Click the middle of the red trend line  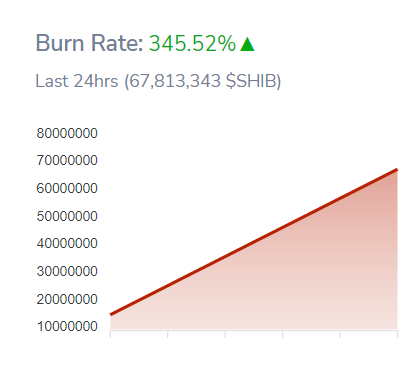coord(254,242)
